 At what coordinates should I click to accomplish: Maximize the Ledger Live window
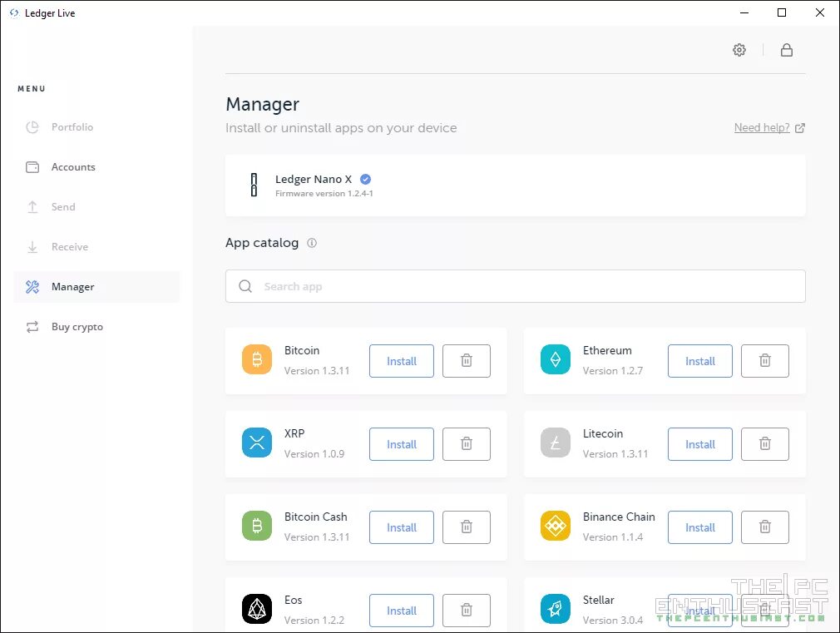782,12
